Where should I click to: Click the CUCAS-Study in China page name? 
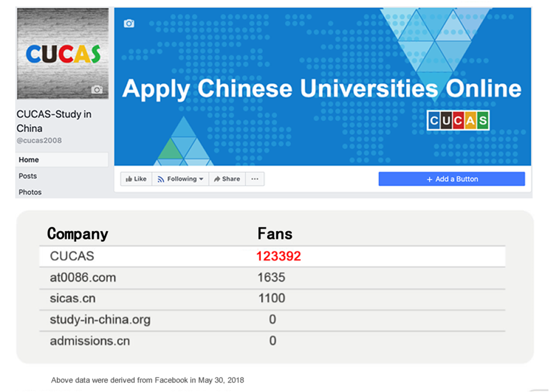54,121
